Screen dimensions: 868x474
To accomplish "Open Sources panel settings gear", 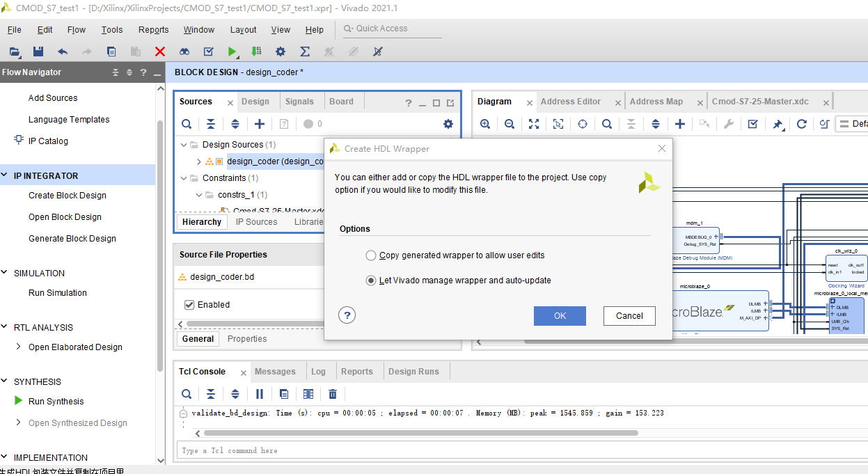I will [x=448, y=124].
